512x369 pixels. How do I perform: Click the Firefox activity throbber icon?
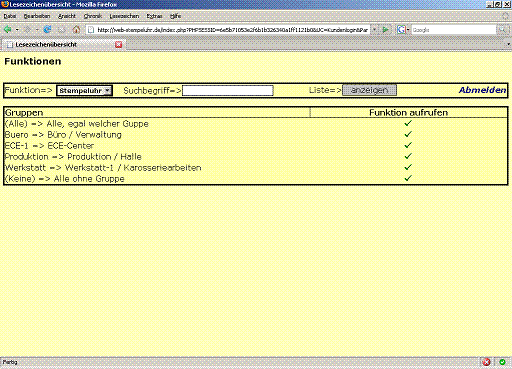[506, 16]
